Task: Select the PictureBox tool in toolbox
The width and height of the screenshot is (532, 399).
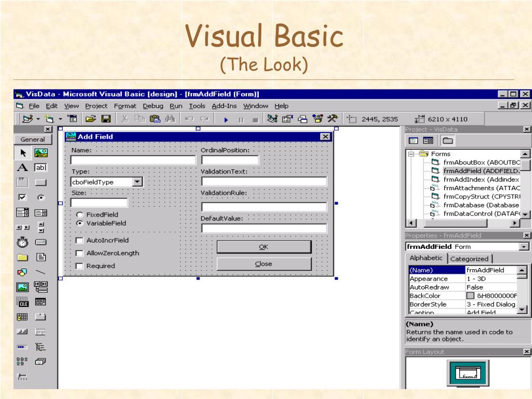Action: (x=41, y=153)
